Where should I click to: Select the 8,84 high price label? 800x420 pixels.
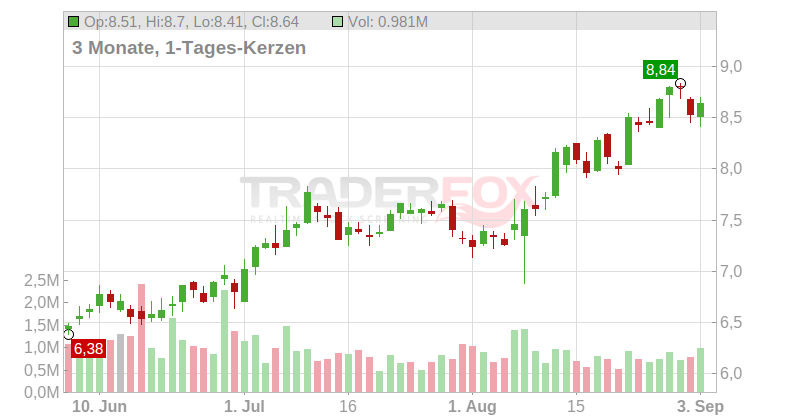660,69
